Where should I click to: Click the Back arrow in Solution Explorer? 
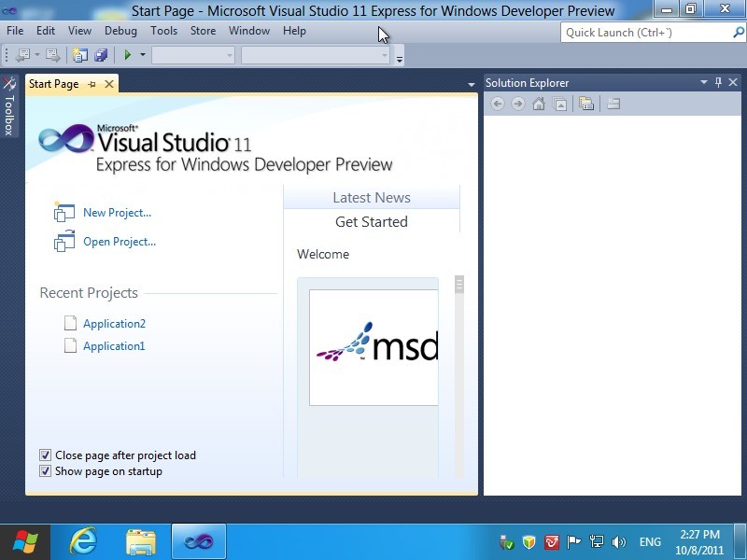498,104
